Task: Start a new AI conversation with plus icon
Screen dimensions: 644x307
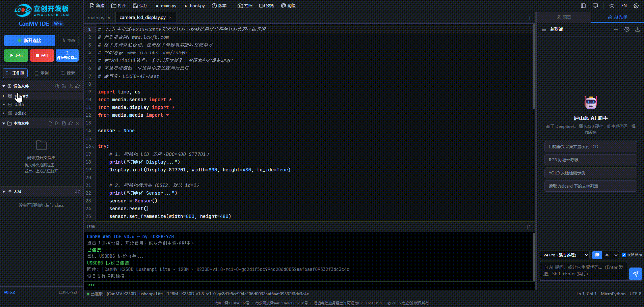Action: pos(616,29)
